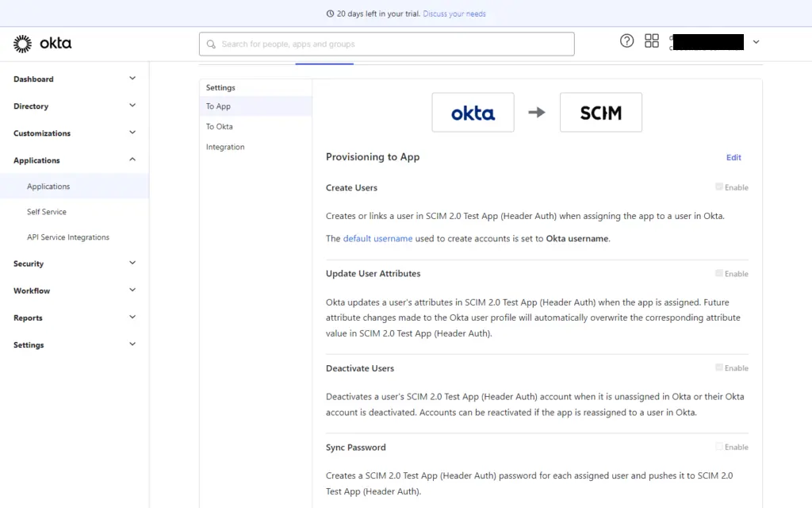Viewport: 812px width, 508px height.
Task: Enable the Deactivate Users checkbox
Action: pyautogui.click(x=718, y=368)
